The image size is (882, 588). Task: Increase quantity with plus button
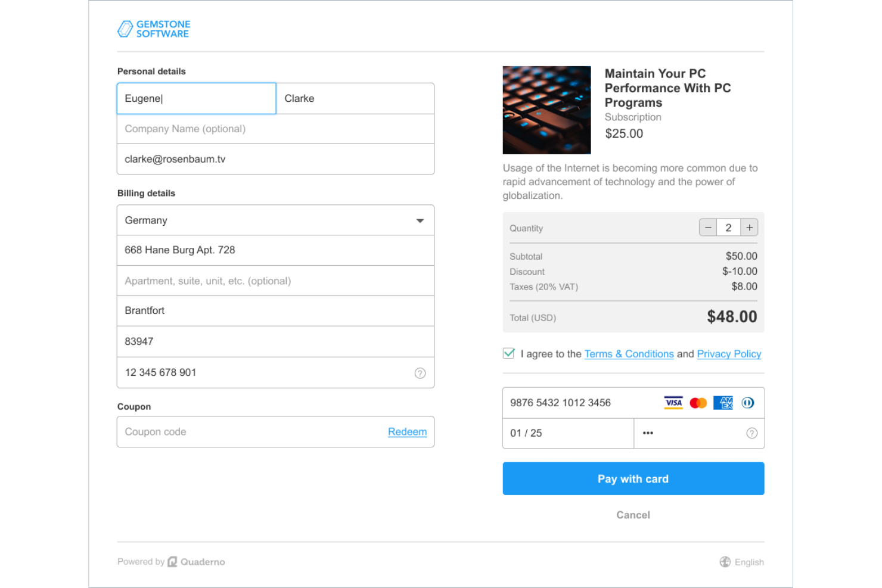point(750,228)
